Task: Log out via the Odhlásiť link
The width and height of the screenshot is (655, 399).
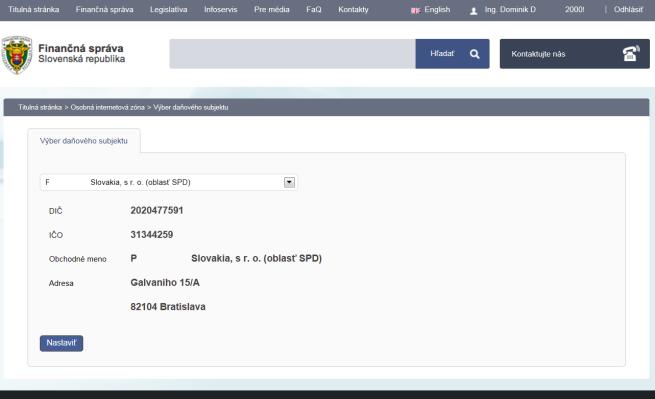Action: 628,10
